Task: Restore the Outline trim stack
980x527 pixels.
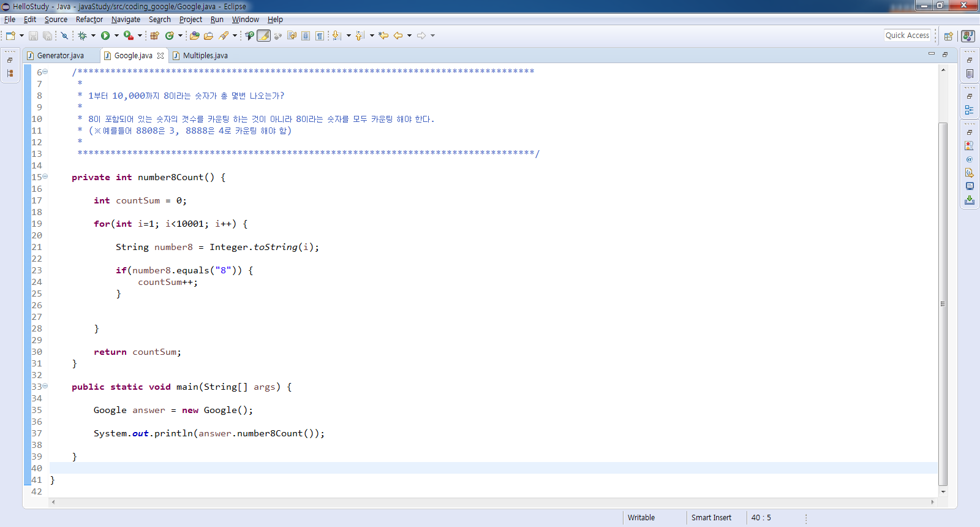Action: pos(970,96)
